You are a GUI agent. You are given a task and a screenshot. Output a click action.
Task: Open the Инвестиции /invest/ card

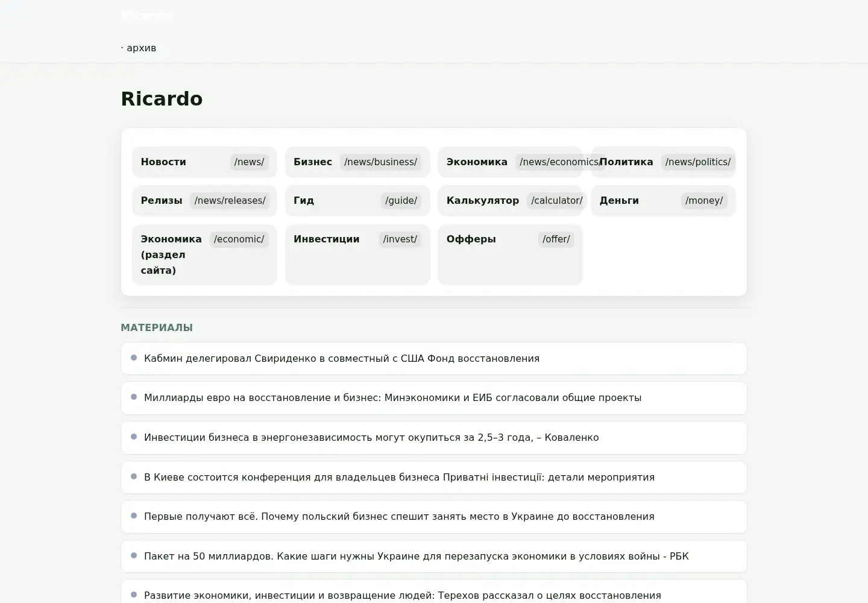(357, 254)
